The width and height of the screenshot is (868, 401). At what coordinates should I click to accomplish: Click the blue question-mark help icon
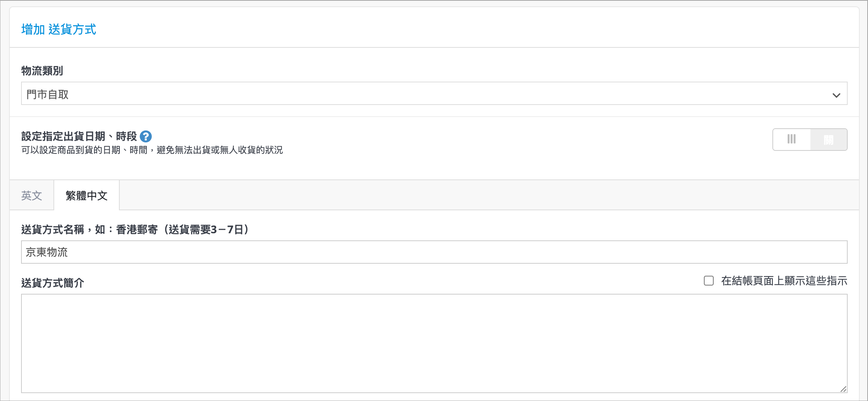click(x=146, y=136)
